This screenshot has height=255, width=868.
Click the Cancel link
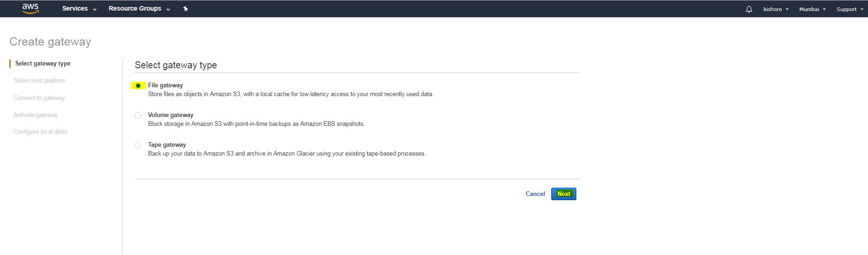click(535, 194)
